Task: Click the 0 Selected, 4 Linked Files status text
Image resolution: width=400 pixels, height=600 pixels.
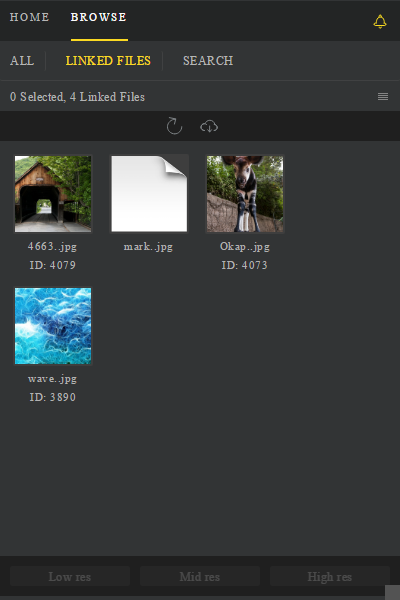Action: point(77,97)
